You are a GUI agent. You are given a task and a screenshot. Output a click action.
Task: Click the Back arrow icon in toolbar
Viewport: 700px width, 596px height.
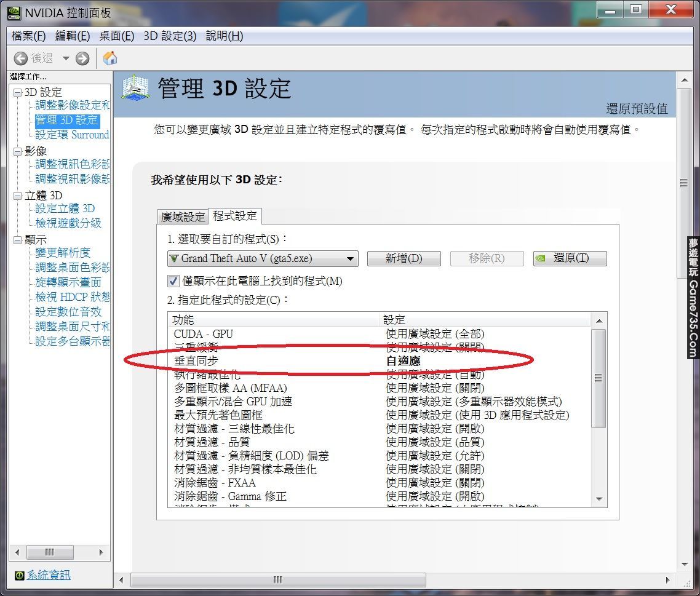[20, 58]
